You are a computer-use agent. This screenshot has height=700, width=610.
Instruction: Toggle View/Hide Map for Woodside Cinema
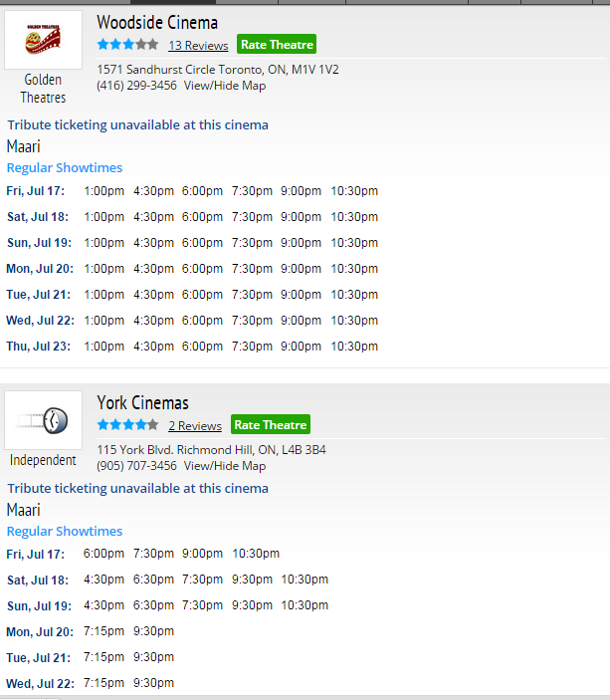(x=225, y=86)
